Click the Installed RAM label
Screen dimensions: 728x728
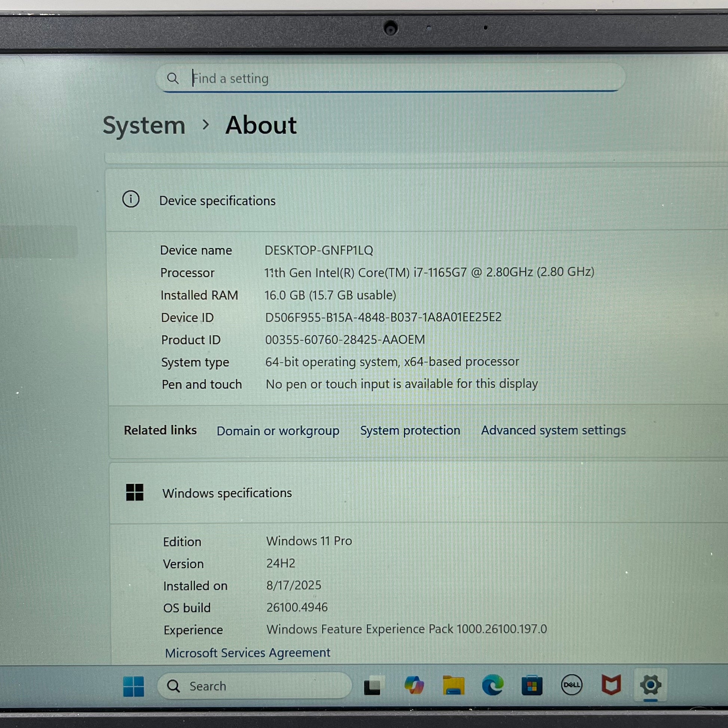pyautogui.click(x=199, y=295)
